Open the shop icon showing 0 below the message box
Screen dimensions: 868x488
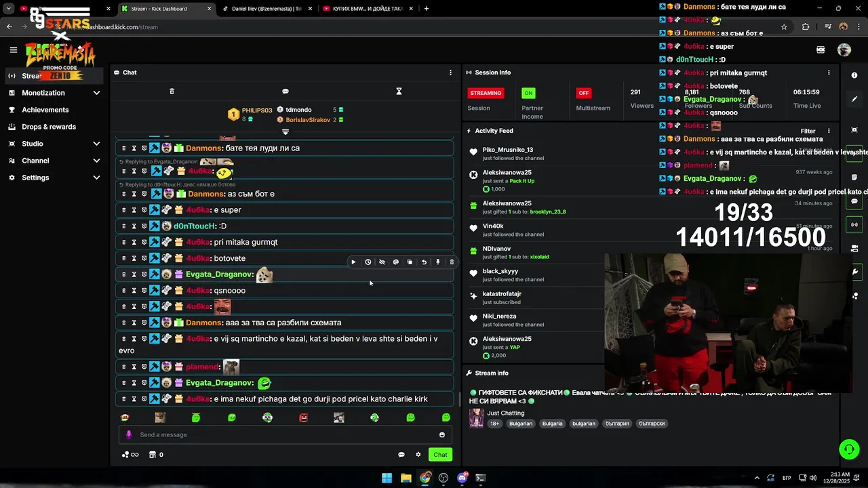(x=153, y=455)
